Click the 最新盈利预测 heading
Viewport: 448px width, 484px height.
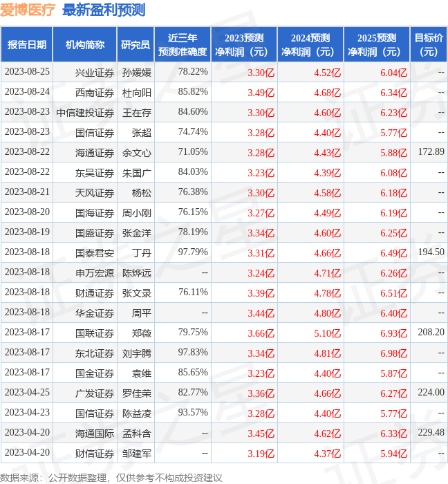pos(104,10)
